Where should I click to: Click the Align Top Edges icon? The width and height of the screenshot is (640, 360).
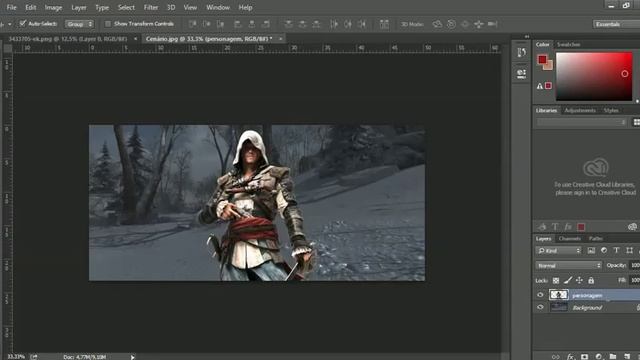193,24
